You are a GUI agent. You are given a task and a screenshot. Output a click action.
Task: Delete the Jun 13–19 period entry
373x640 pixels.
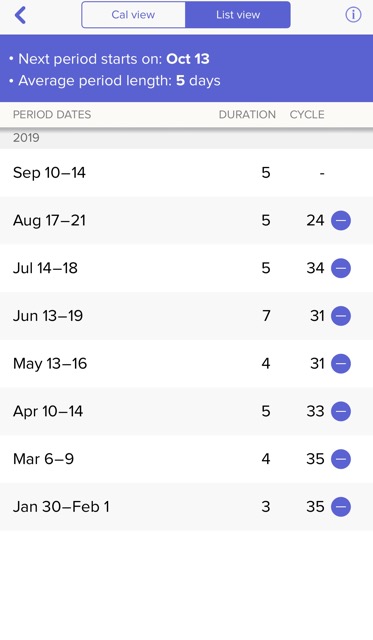(341, 316)
